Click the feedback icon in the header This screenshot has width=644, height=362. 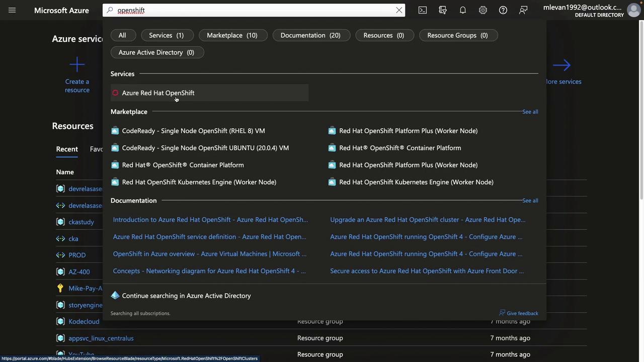(523, 10)
